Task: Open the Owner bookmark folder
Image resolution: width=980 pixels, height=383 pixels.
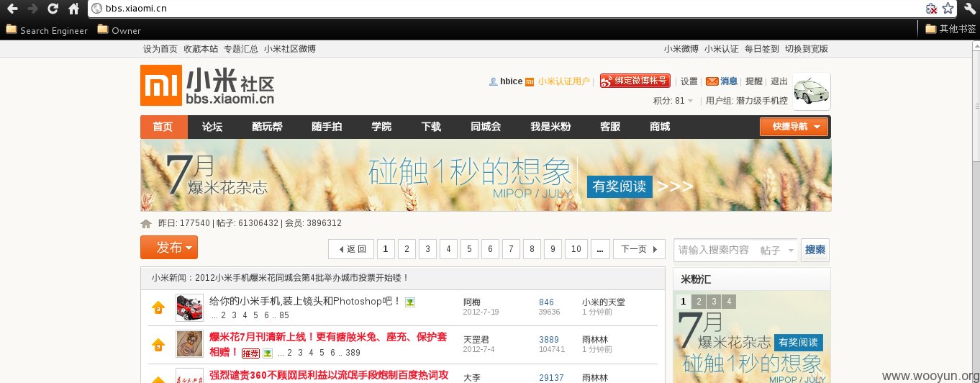Action: tap(119, 30)
